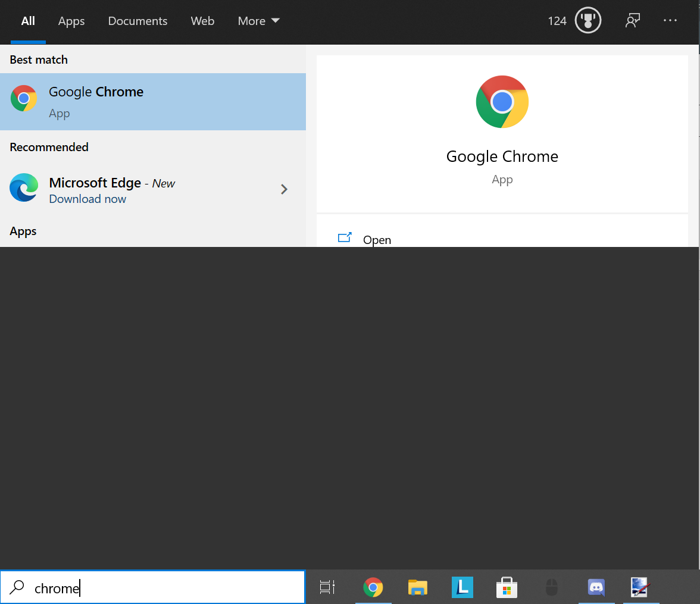Open the three-dot options menu
The image size is (700, 604).
pyautogui.click(x=670, y=21)
